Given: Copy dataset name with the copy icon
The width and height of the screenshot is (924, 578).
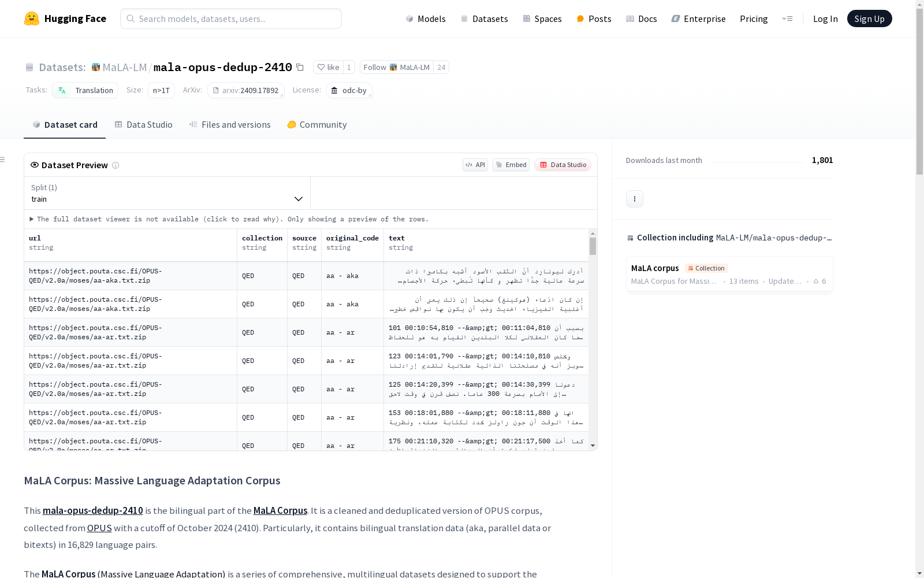Looking at the screenshot, I should pyautogui.click(x=300, y=67).
